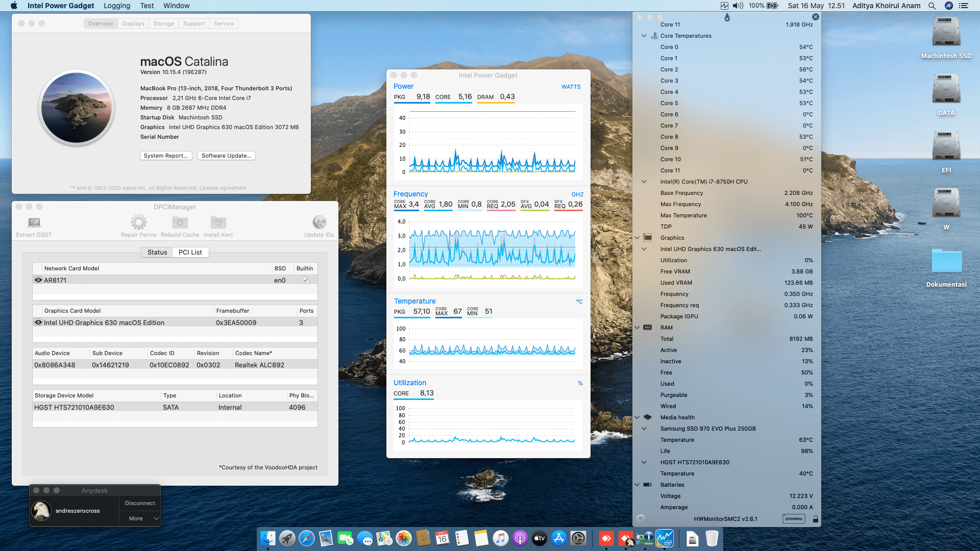Image resolution: width=980 pixels, height=551 pixels.
Task: Click Repair Perms gear icon
Action: (138, 222)
